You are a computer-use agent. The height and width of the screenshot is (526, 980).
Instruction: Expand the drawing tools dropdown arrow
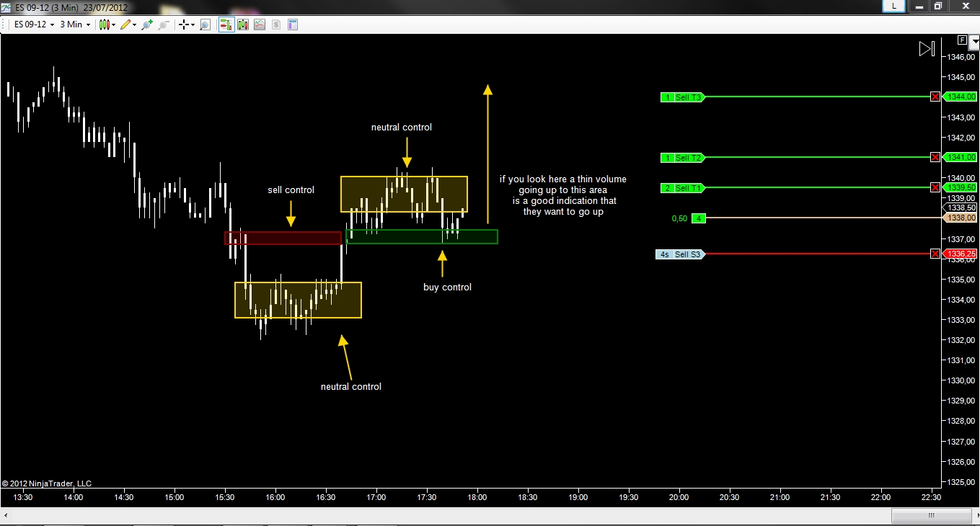tap(135, 24)
